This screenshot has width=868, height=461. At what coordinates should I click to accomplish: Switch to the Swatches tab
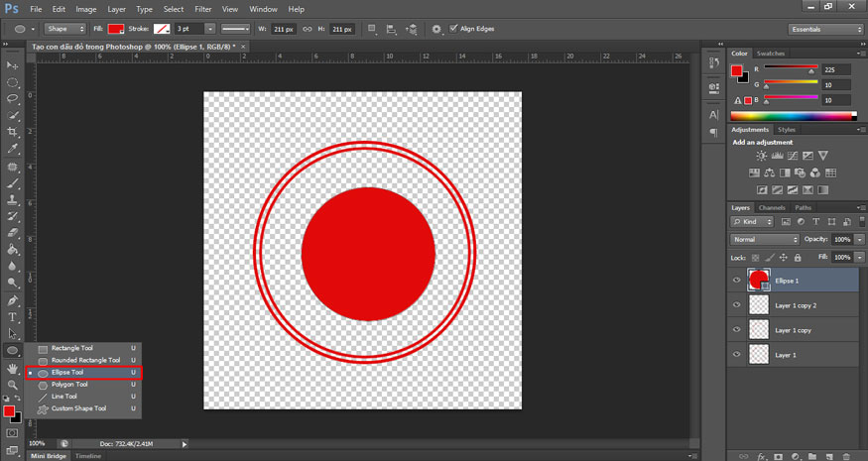771,54
